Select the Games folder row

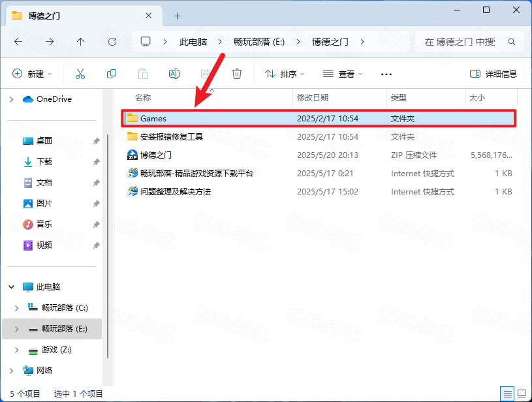coord(319,118)
